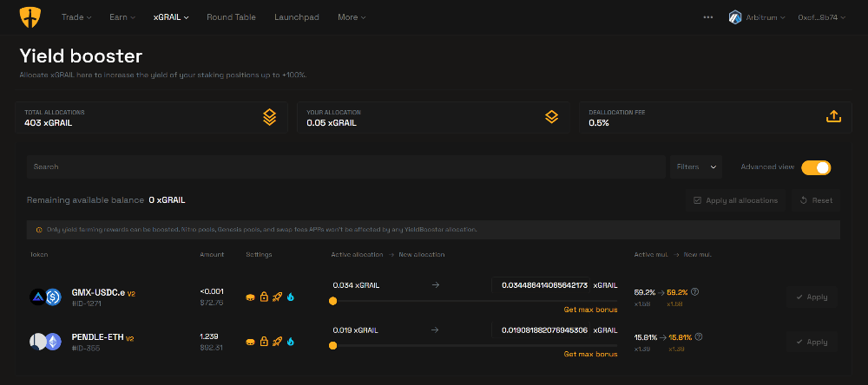This screenshot has height=385, width=868.
Task: Click the Remaining available balance 0 xGRAIL
Action: pyautogui.click(x=106, y=200)
